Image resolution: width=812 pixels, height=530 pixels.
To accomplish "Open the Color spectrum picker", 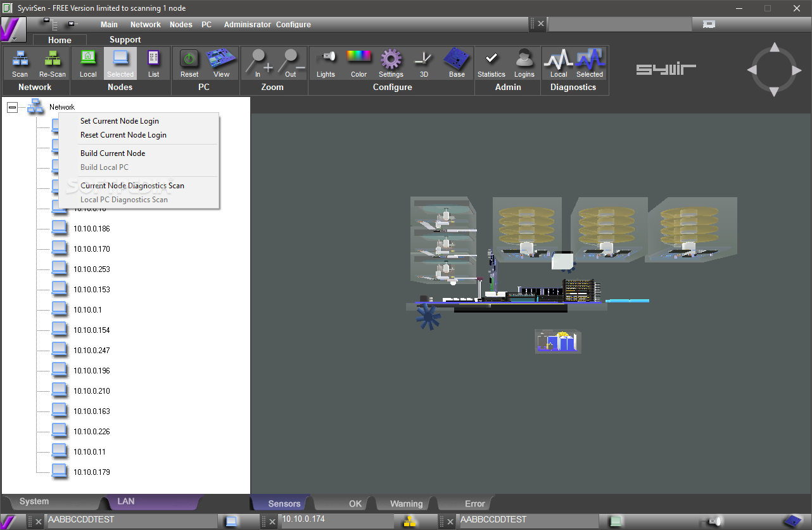I will pos(358,63).
